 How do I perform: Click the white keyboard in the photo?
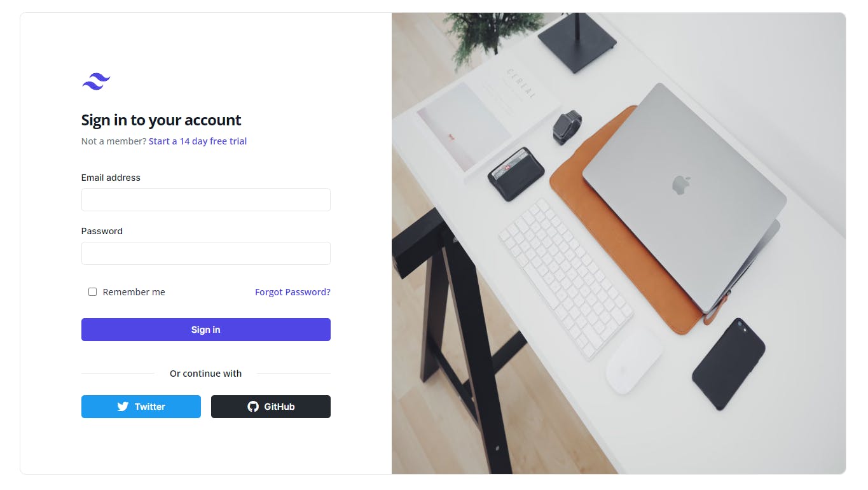point(565,278)
